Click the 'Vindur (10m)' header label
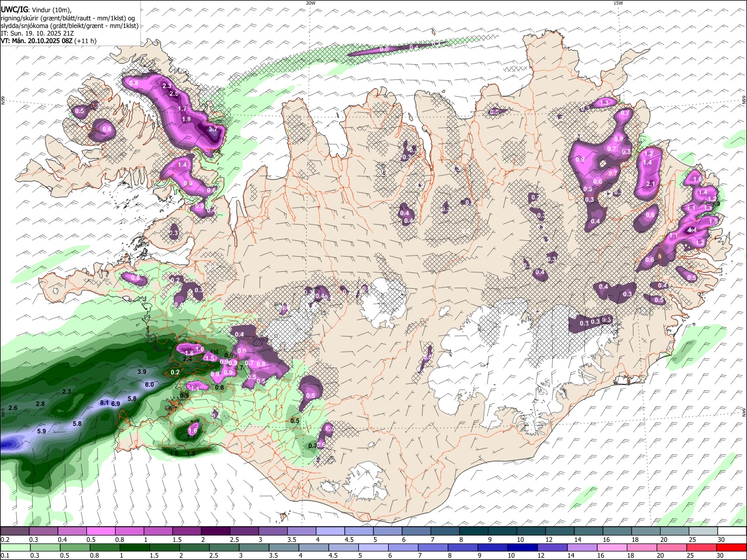 pyautogui.click(x=52, y=10)
